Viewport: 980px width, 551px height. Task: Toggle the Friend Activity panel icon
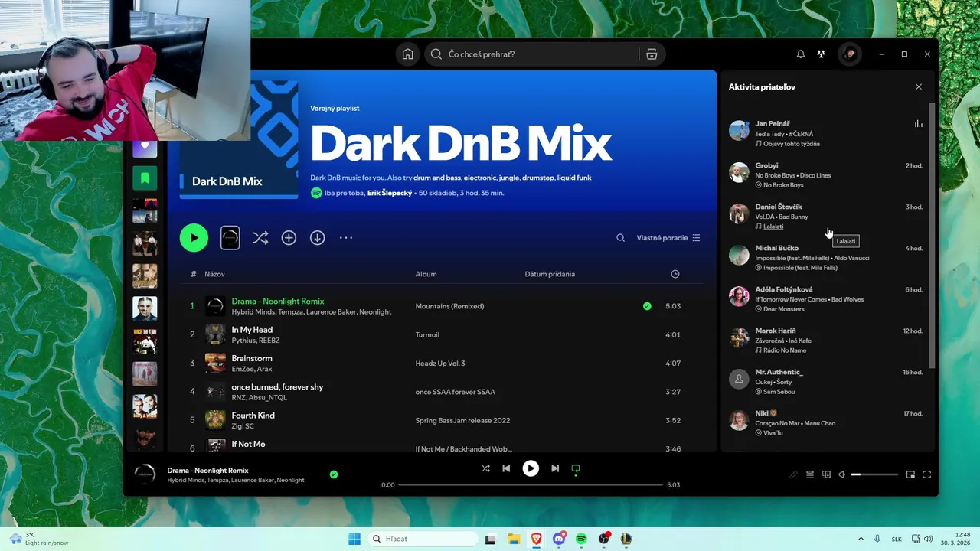click(821, 54)
